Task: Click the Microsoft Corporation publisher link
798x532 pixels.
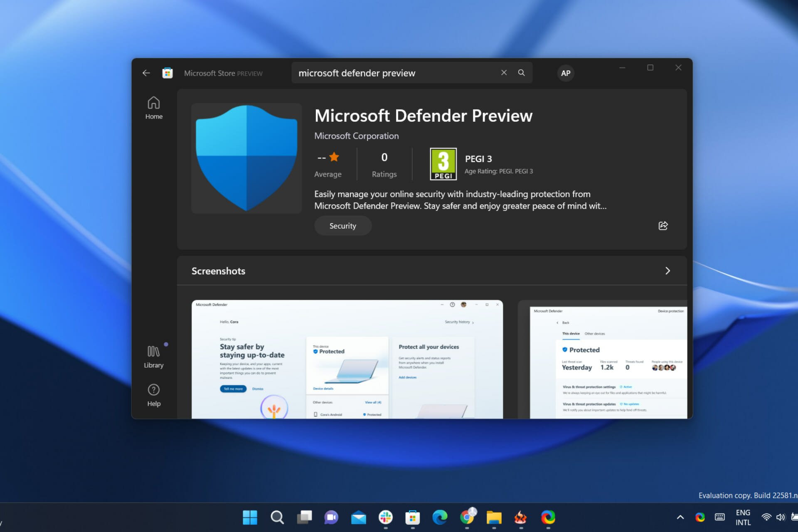Action: [x=356, y=136]
